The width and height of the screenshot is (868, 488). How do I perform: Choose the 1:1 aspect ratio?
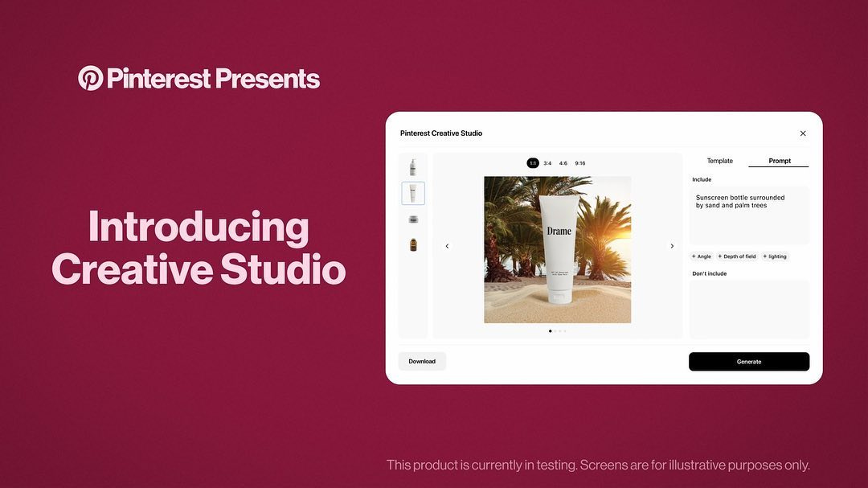pos(533,163)
